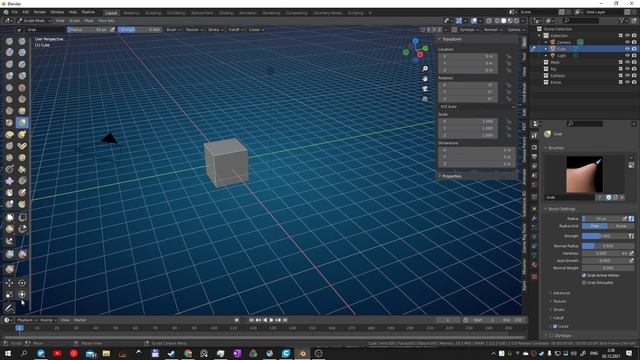This screenshot has height=360, width=640.
Task: Switch to rendered viewport shading
Action: click(516, 20)
